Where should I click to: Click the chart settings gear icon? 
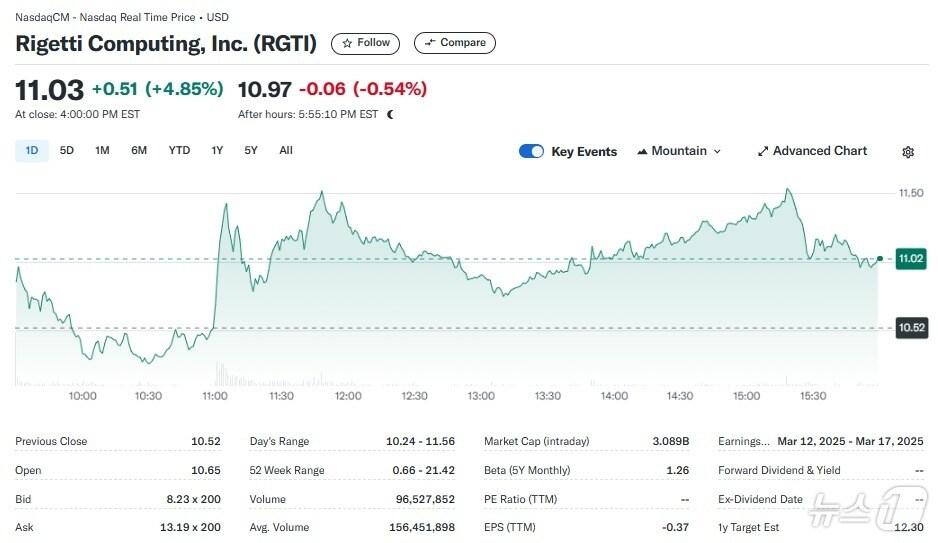click(908, 152)
